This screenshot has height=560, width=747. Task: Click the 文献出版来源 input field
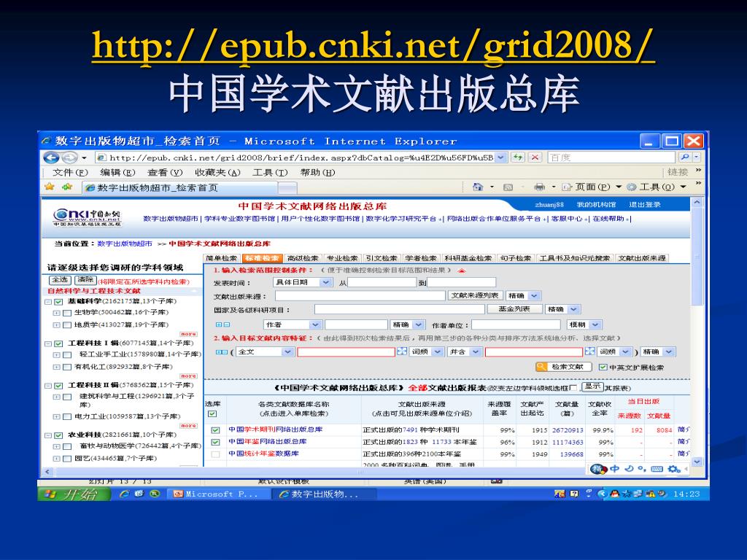coord(360,296)
